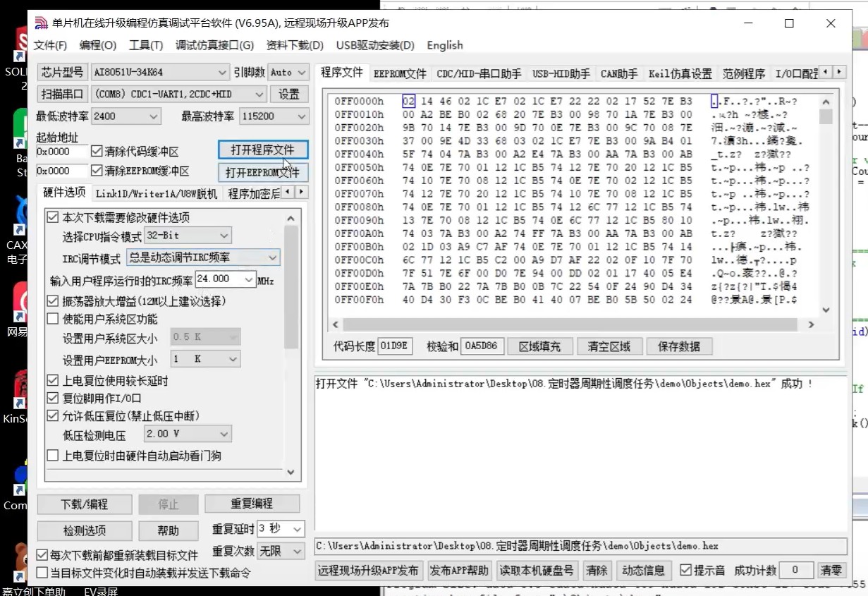Open the USB驱动安装(D) menu
Screen dimensions: 868x596
375,45
